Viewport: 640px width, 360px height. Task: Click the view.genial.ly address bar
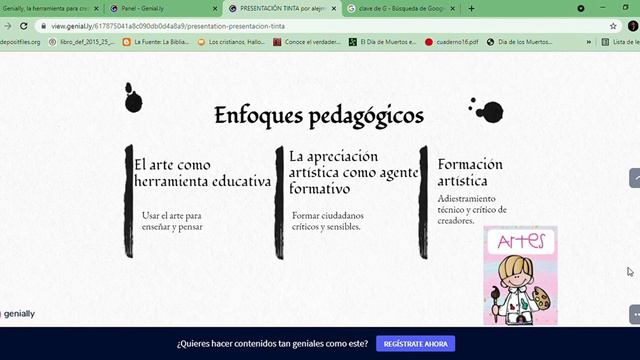click(327, 26)
